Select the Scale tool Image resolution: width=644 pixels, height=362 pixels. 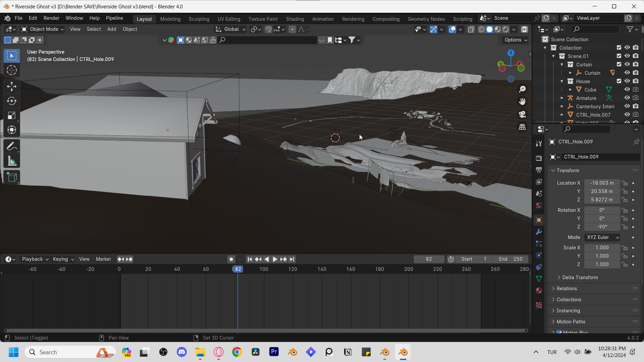pos(12,116)
